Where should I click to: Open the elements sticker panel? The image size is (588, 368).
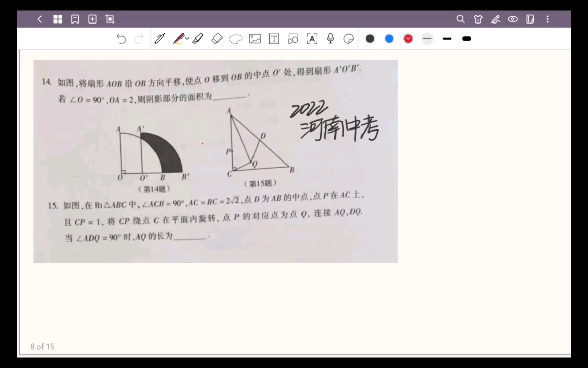tap(478, 19)
